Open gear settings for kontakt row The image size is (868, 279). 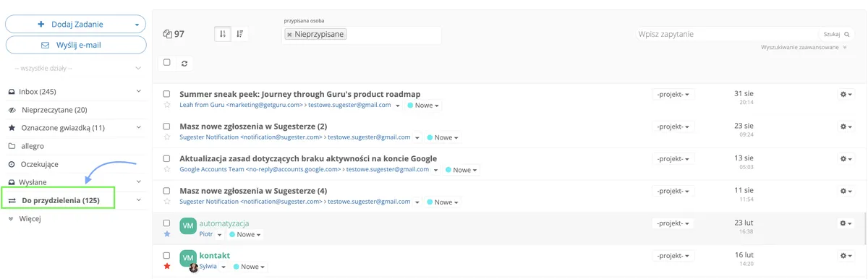[846, 256]
